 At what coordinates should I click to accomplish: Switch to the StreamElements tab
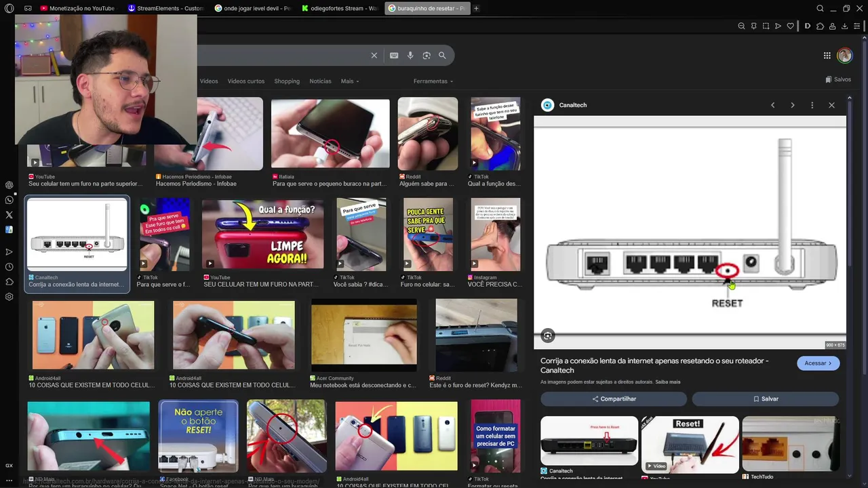(x=165, y=9)
